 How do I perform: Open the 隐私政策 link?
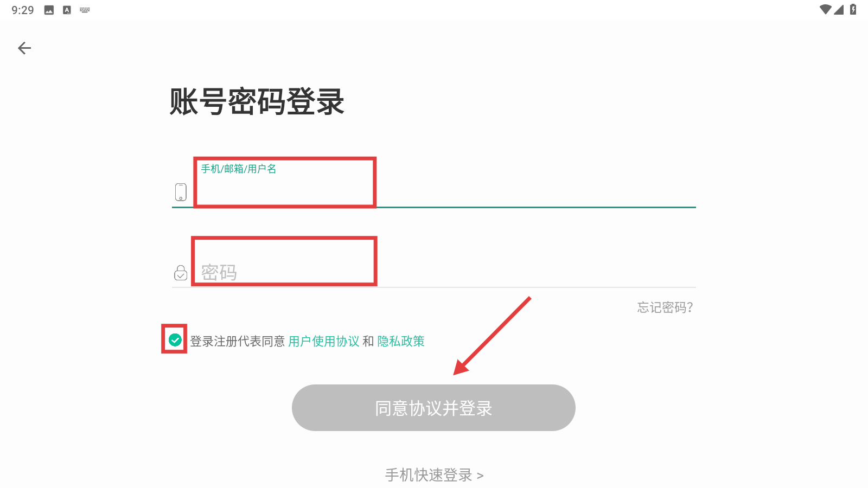pos(401,341)
